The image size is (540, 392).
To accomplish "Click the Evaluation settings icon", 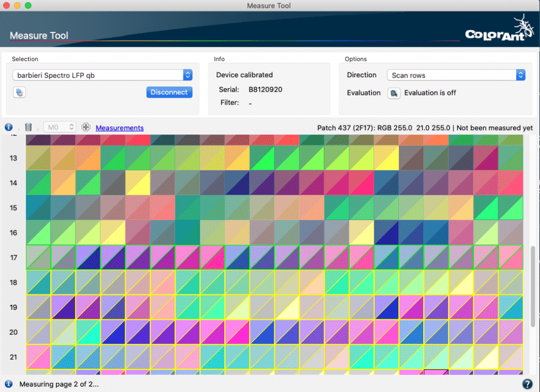I will tap(394, 94).
